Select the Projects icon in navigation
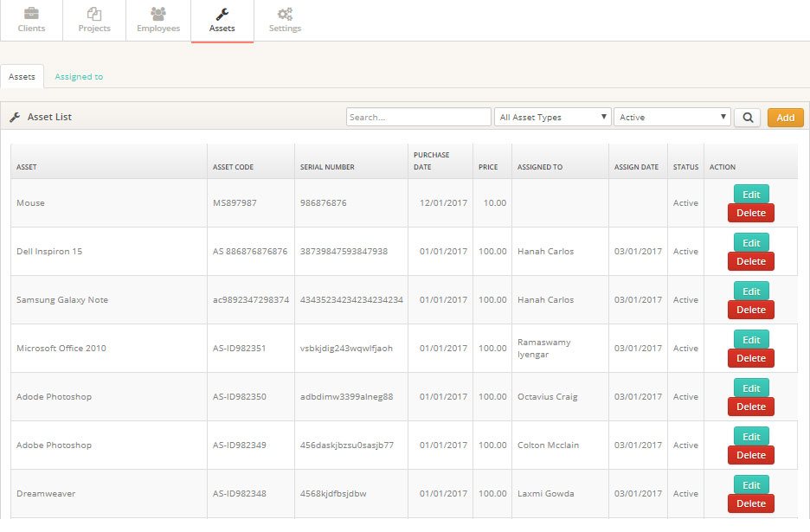Image resolution: width=810 pixels, height=532 pixels. 93,15
